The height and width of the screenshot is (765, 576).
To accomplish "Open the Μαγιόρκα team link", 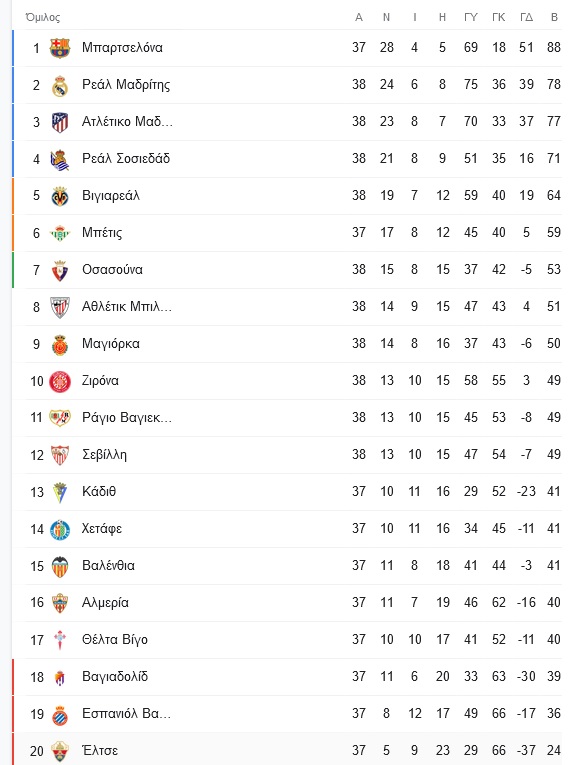I will (111, 344).
